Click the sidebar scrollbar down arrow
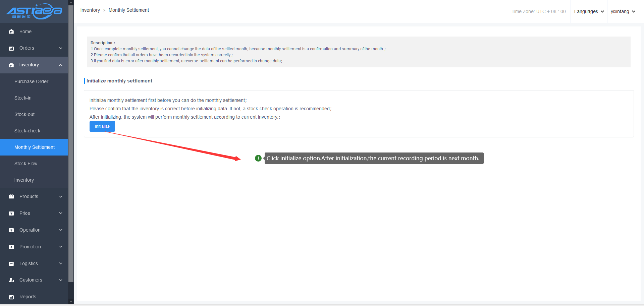 click(x=71, y=301)
